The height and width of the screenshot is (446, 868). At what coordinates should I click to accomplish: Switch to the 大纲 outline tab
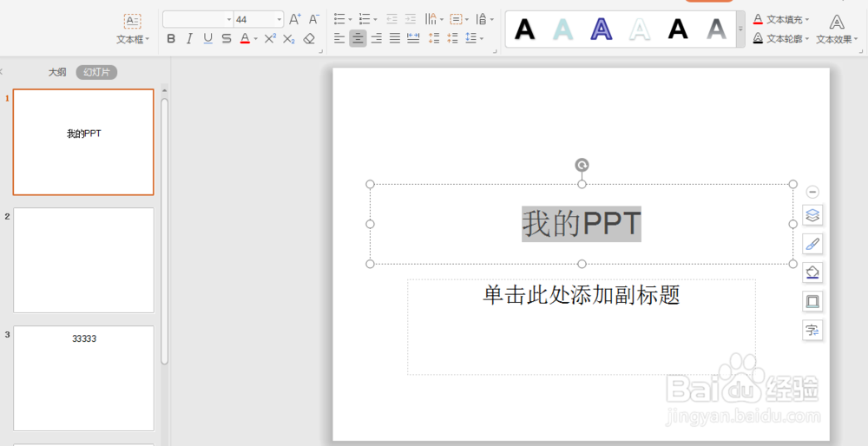(x=57, y=72)
